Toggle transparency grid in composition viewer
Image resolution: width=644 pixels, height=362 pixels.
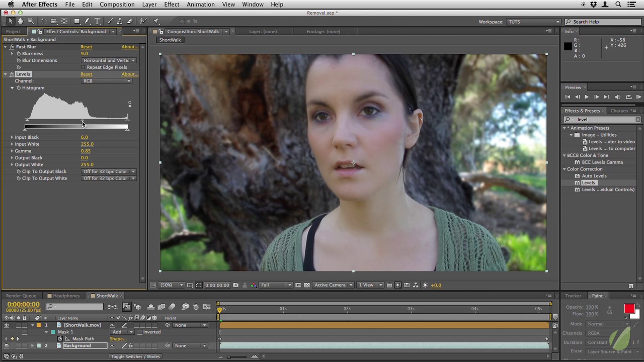pyautogui.click(x=306, y=285)
